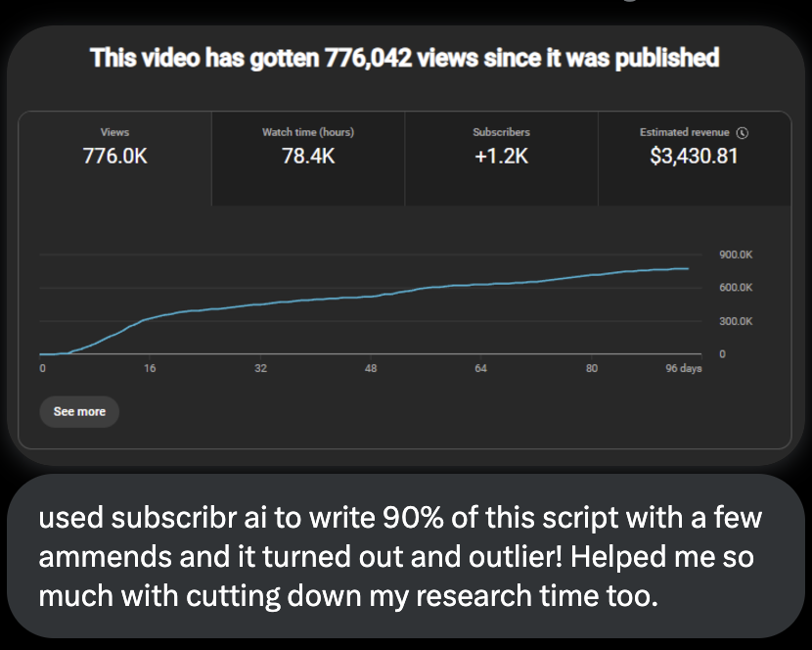Click the 600.0K vertical axis label
The width and height of the screenshot is (812, 650).
735,288
